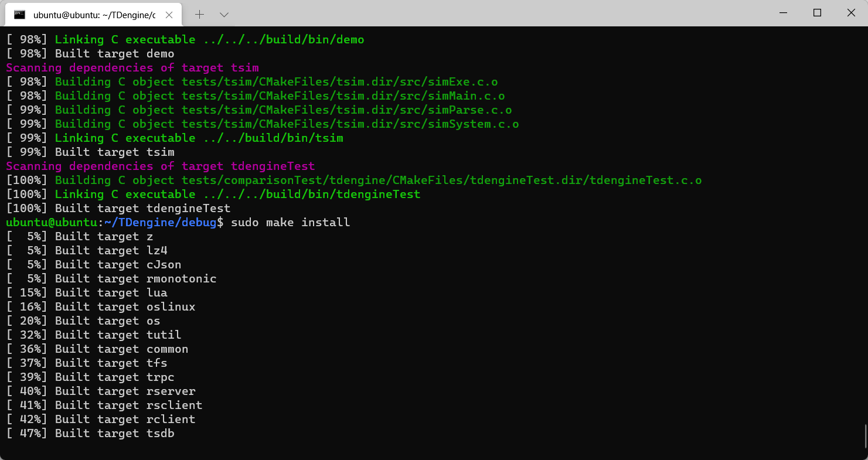This screenshot has height=460, width=868.
Task: Close the ubuntu@ubuntu tab
Action: point(169,15)
